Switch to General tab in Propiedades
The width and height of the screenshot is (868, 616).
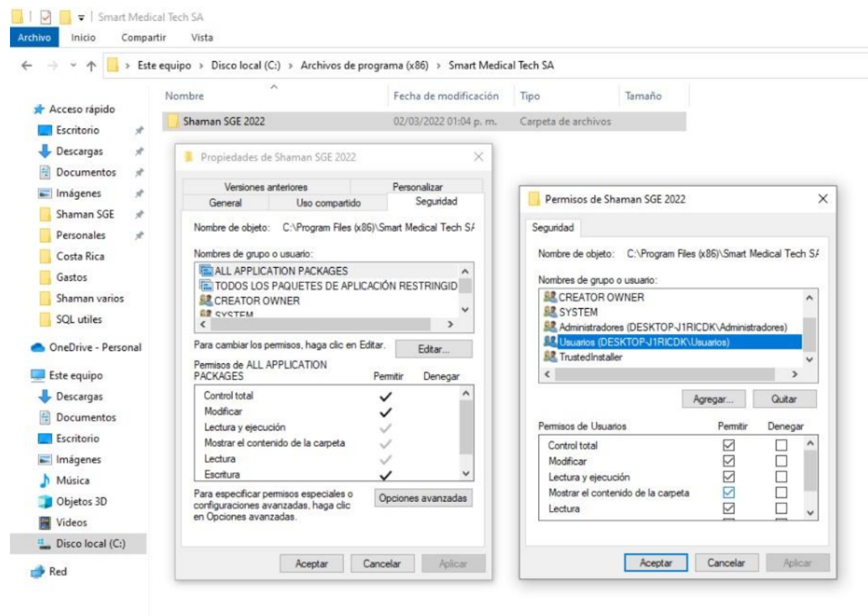(x=225, y=202)
